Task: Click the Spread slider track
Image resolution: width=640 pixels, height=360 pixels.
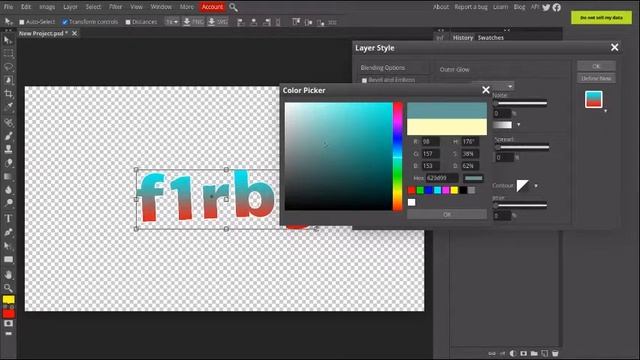Action: click(x=521, y=147)
